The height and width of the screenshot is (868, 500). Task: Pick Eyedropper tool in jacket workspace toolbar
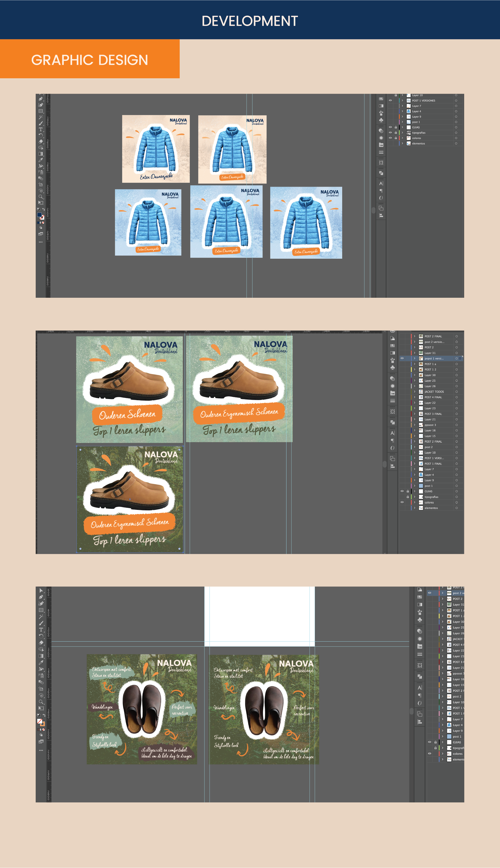click(41, 160)
